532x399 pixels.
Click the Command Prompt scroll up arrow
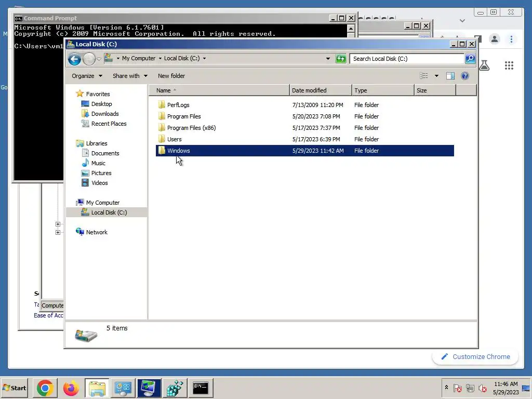click(x=351, y=28)
